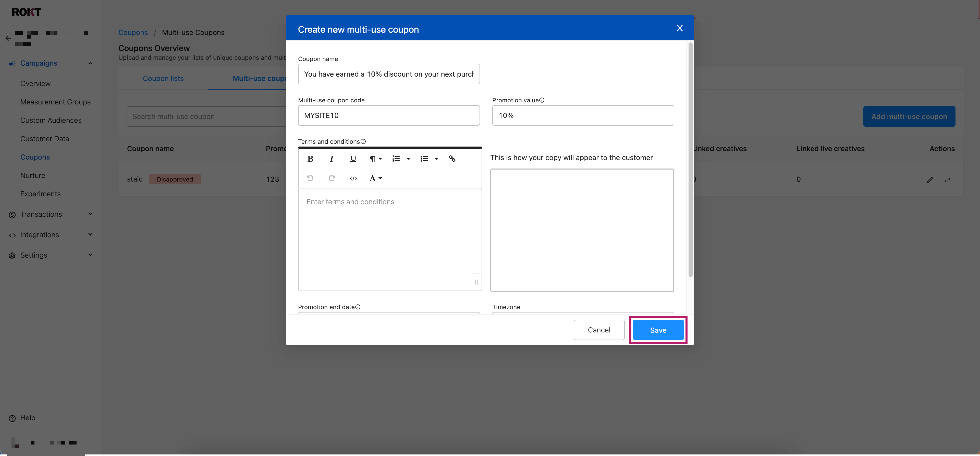The image size is (980, 456).
Task: Open Measurement Groups in sidebar
Action: [x=56, y=102]
